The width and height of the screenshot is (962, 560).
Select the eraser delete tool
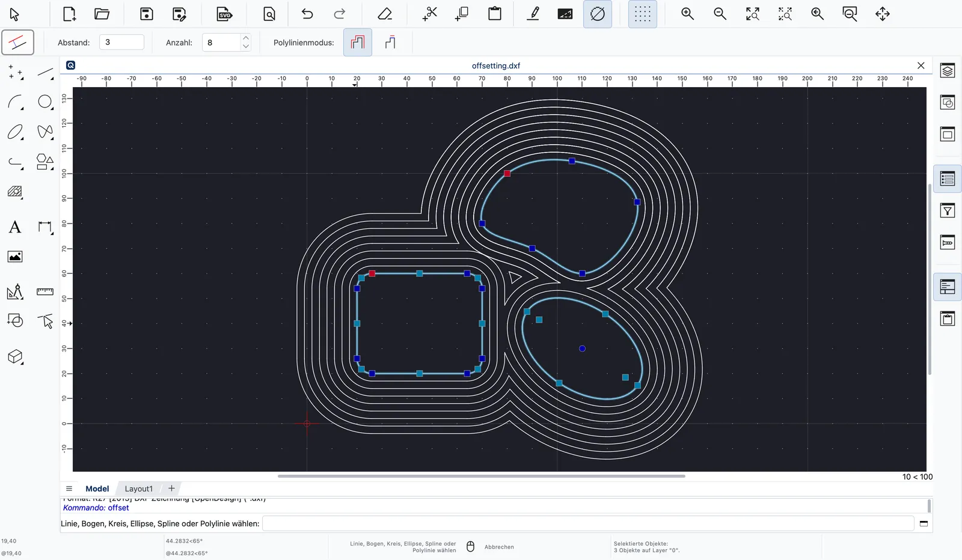[x=385, y=14]
